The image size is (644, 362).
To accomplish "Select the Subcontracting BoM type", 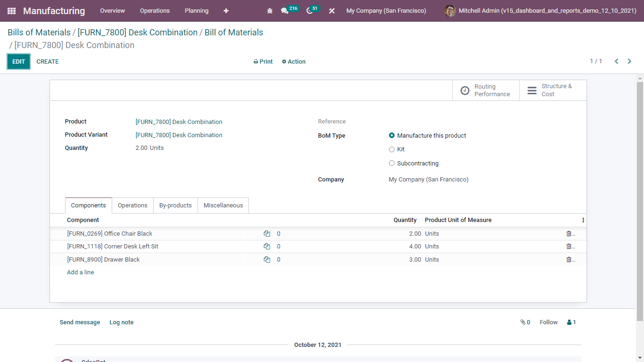I will [392, 163].
